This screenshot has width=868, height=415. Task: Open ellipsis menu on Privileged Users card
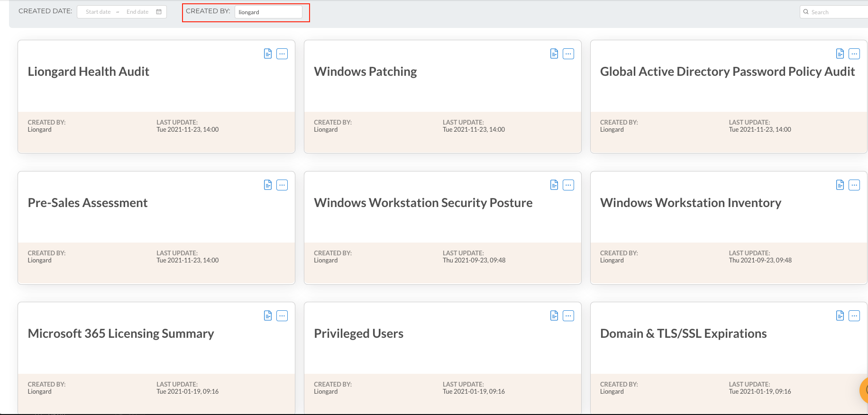point(568,316)
